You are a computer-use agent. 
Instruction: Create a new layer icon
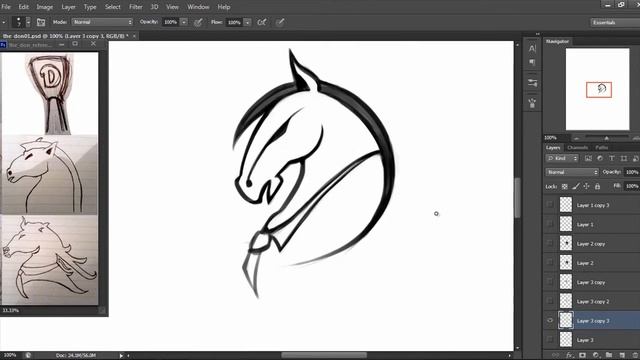click(622, 355)
